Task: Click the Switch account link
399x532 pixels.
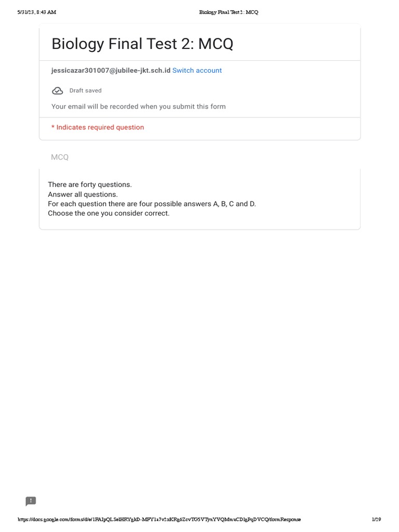Action: click(197, 71)
